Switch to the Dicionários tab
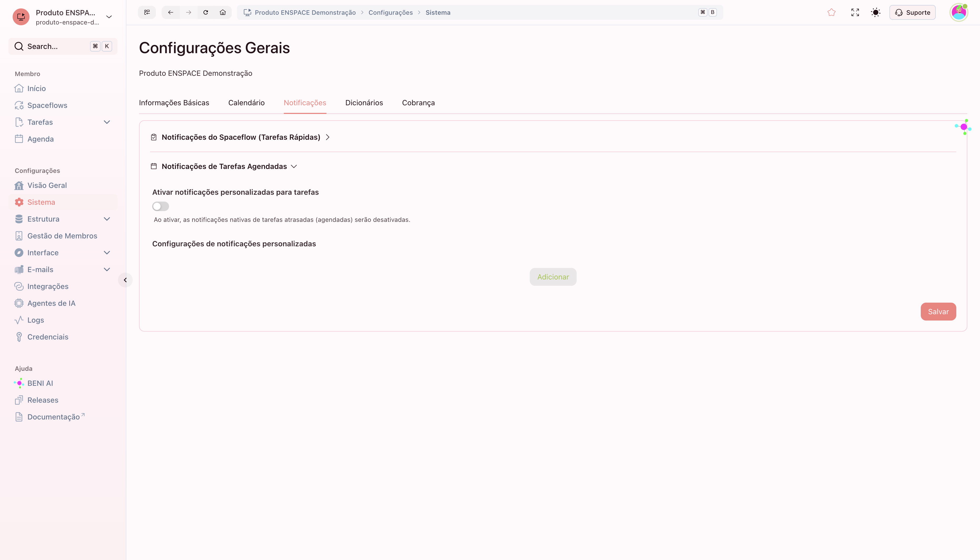This screenshot has height=560, width=980. pyautogui.click(x=364, y=103)
